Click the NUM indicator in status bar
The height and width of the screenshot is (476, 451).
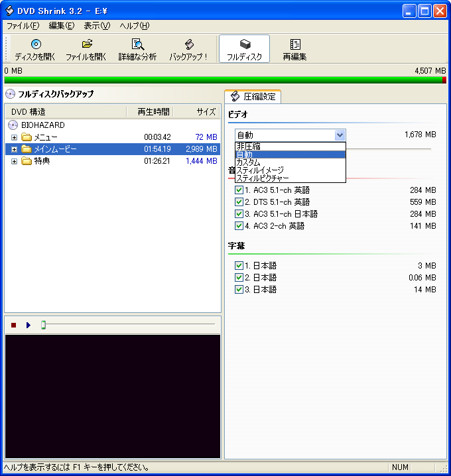[x=400, y=467]
